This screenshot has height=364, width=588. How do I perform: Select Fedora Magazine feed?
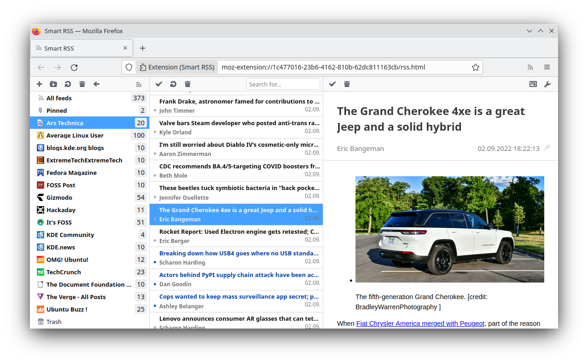tap(90, 173)
